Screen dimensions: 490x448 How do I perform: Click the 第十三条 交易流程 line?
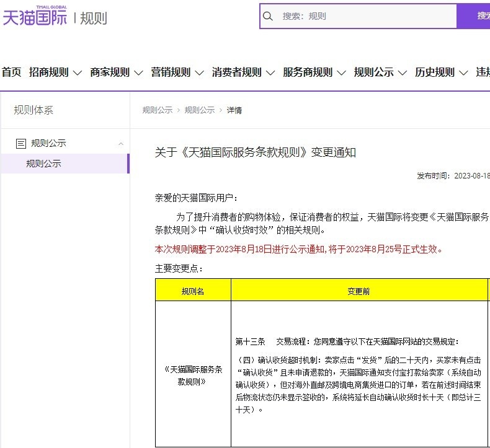(x=347, y=341)
